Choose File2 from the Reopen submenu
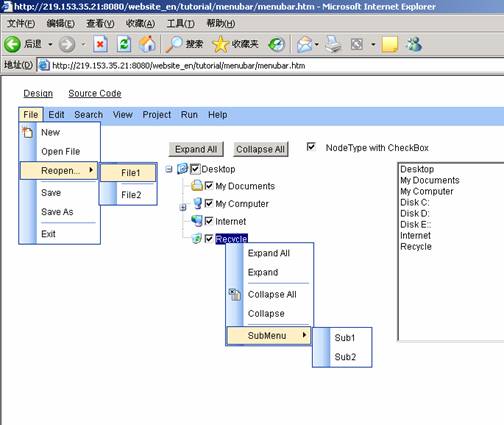This screenshot has width=504, height=425. pos(131,195)
